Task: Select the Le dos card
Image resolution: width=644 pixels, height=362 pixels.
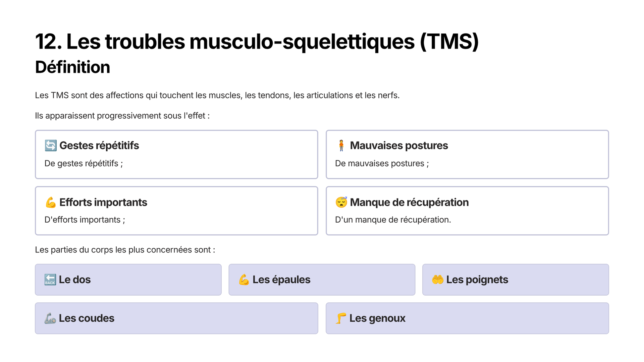Action: coord(128,280)
